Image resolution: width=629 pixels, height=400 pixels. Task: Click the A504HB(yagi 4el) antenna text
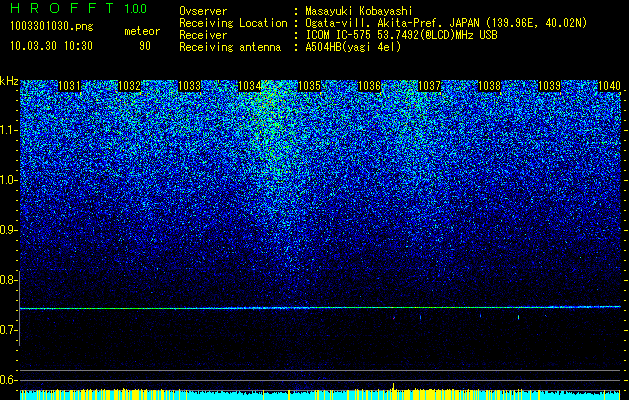353,47
